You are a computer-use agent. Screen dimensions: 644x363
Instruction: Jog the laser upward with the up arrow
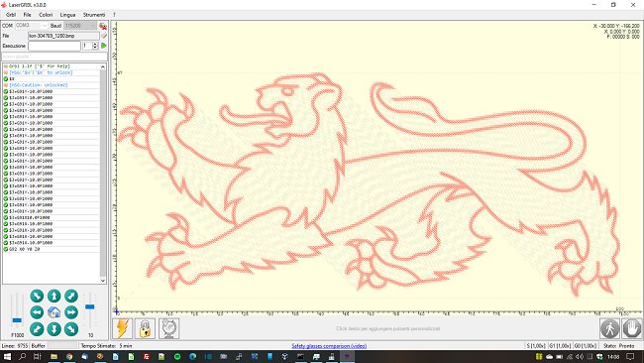54,296
